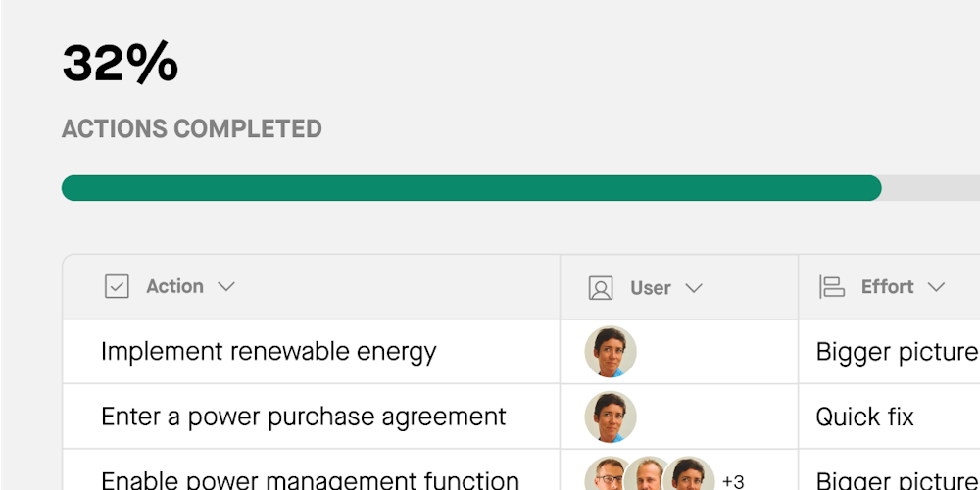Click the checkbox icon in Action header
980x490 pixels.
point(117,286)
